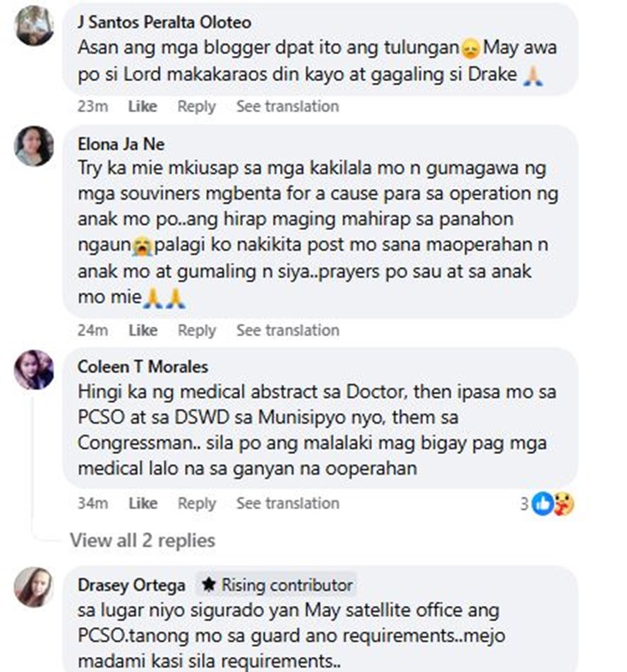This screenshot has width=627, height=672.
Task: Reply to J Santos Peralta Oloteo's comment
Action: (x=196, y=107)
